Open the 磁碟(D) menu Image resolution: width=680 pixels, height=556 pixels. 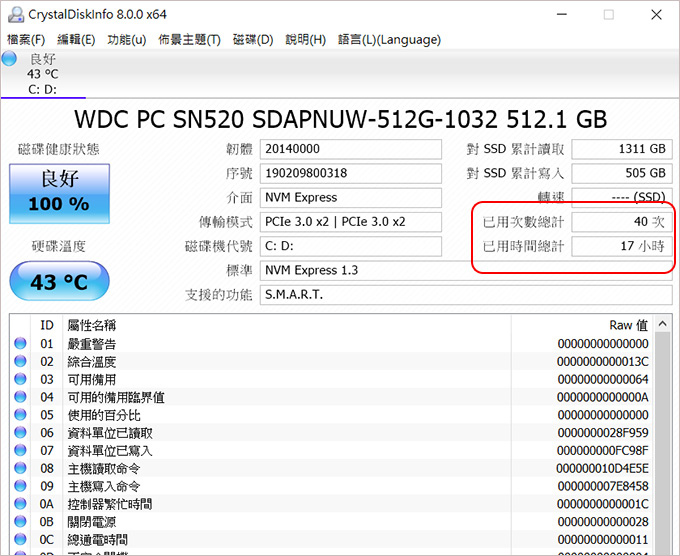(x=253, y=40)
